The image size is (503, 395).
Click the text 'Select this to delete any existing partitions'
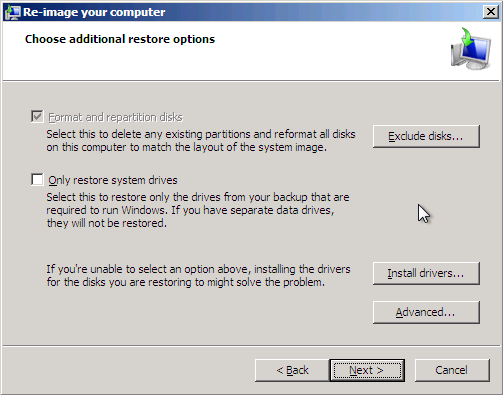[x=149, y=134]
